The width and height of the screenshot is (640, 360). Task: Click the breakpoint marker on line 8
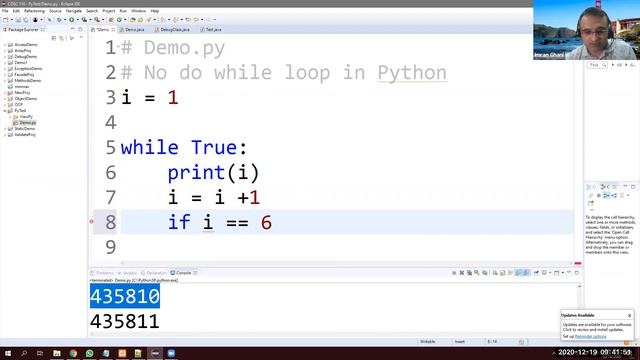tap(91, 222)
